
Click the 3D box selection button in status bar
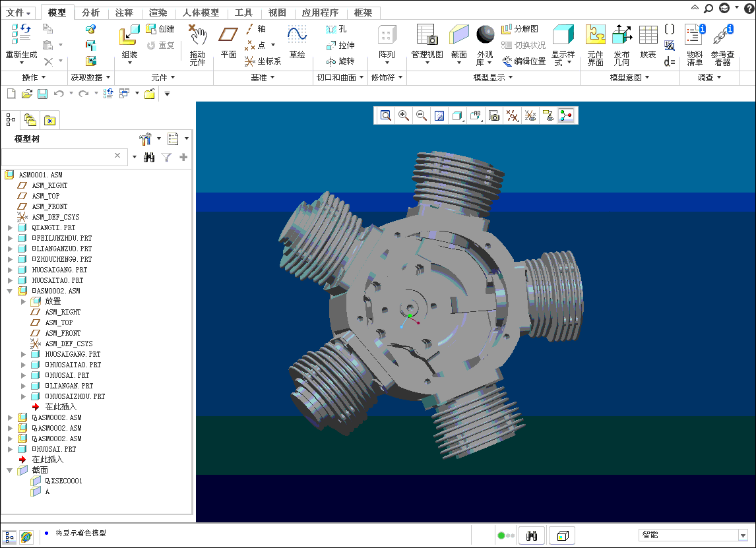click(x=562, y=535)
